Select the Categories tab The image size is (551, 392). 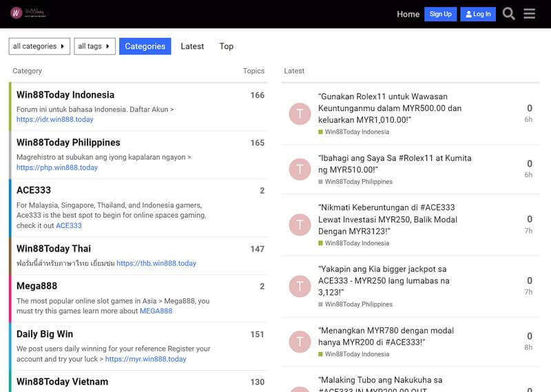coord(145,46)
